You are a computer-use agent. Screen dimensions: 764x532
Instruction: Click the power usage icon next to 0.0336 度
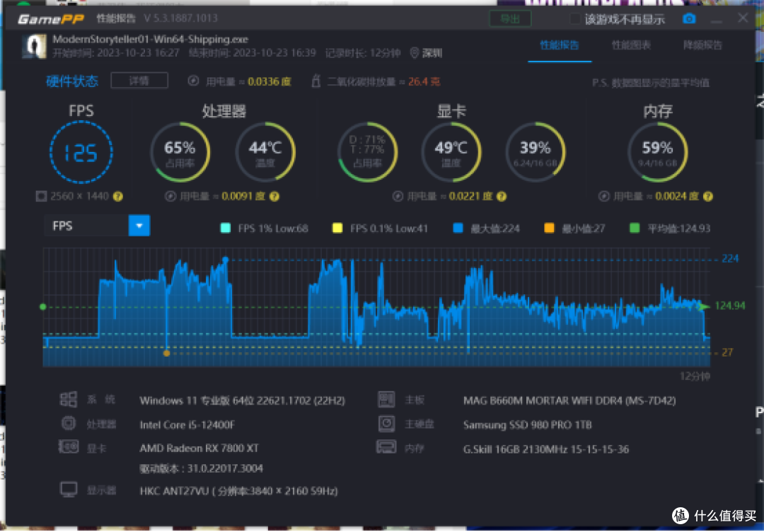point(193,81)
